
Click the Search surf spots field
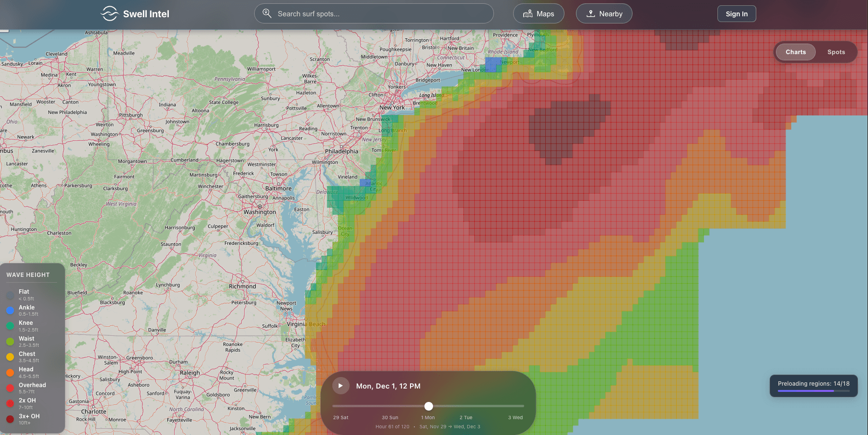pos(374,13)
